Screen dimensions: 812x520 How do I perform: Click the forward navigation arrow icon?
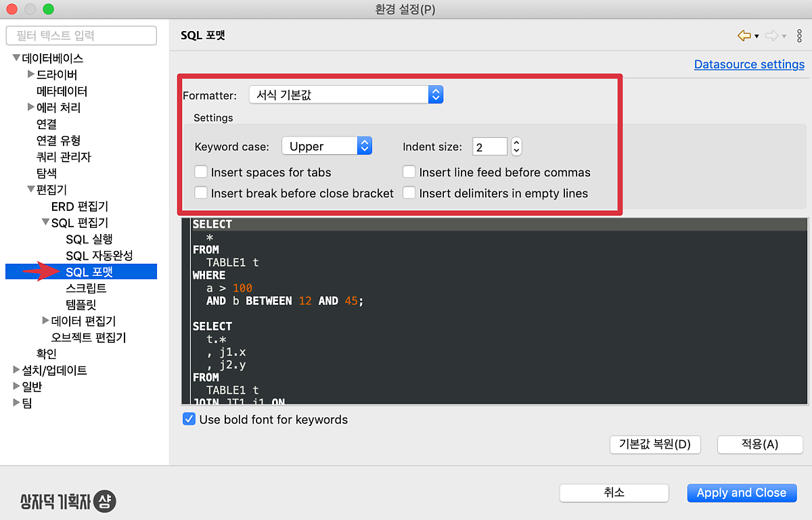(771, 36)
